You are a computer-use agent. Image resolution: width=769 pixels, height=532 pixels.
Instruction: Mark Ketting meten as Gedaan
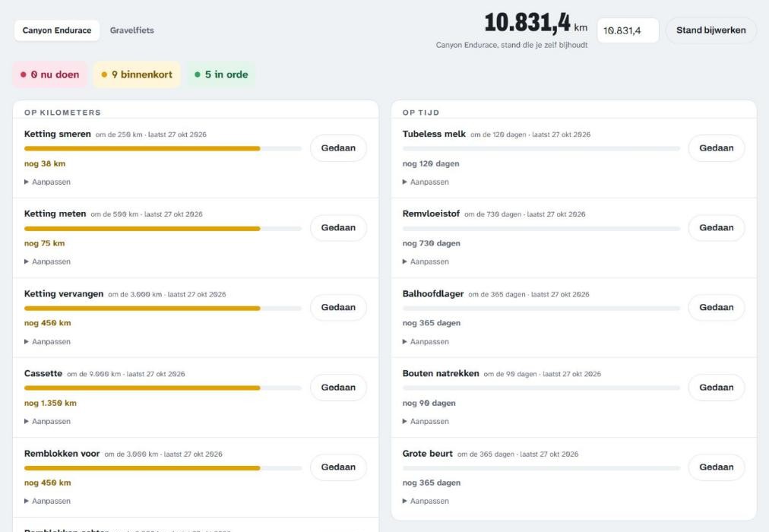pos(338,227)
